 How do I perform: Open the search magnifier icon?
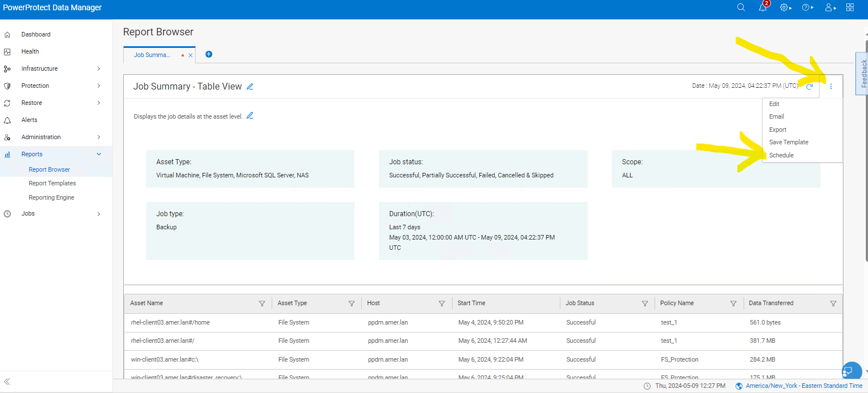(741, 7)
